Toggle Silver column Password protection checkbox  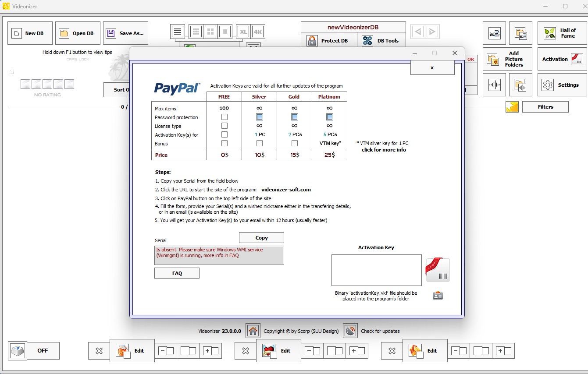coord(260,117)
